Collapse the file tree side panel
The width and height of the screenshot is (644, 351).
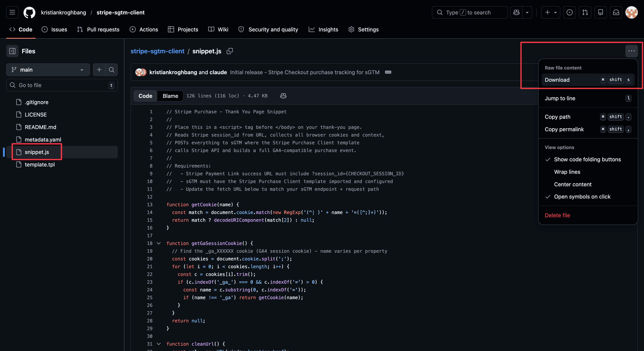(x=12, y=51)
